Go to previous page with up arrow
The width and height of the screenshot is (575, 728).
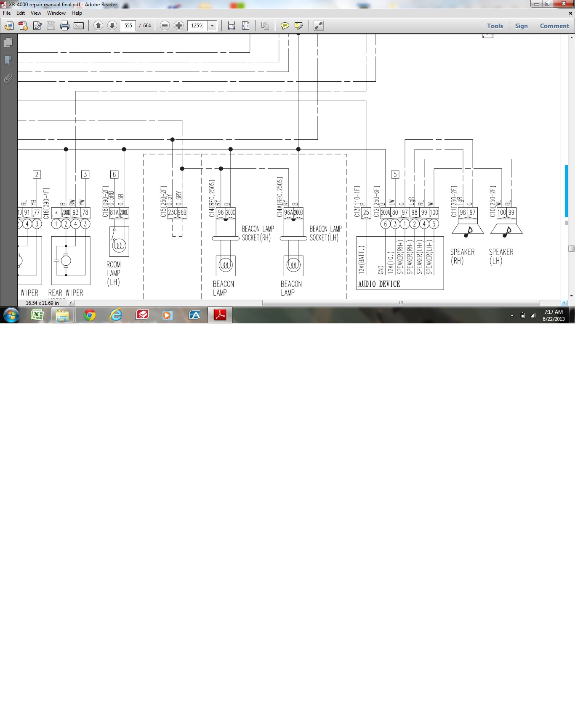(x=98, y=26)
